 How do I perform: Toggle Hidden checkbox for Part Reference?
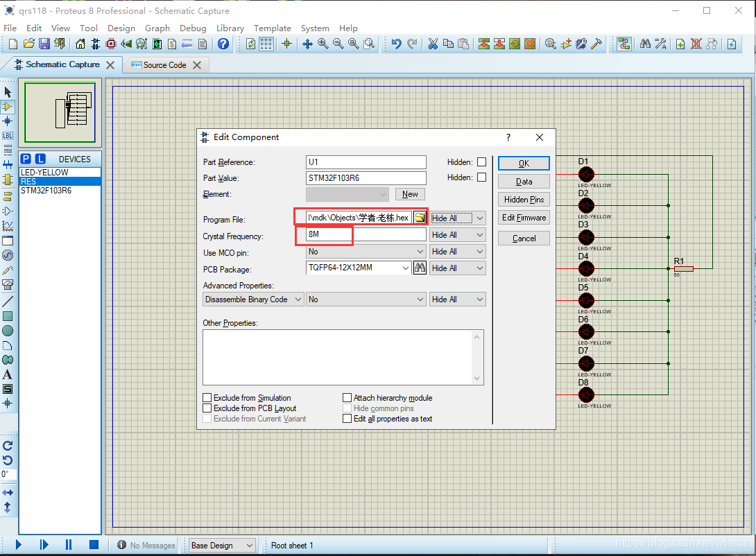[x=481, y=162]
